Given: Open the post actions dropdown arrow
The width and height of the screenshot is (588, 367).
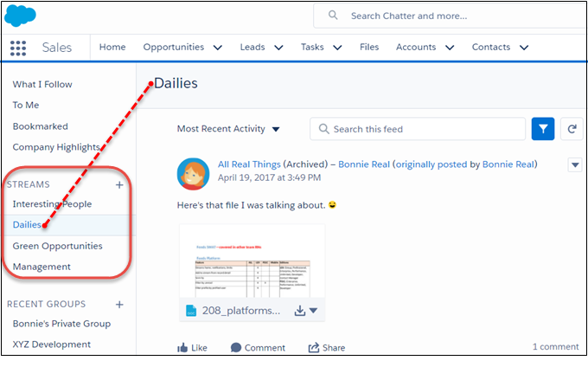Looking at the screenshot, I should (575, 164).
